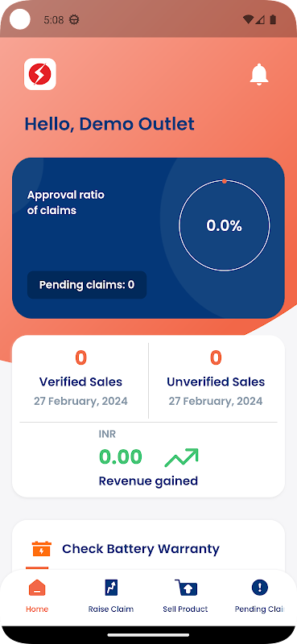Screen dimensions: 297x644
Task: Tap the Sell Product cart icon
Action: (x=186, y=588)
